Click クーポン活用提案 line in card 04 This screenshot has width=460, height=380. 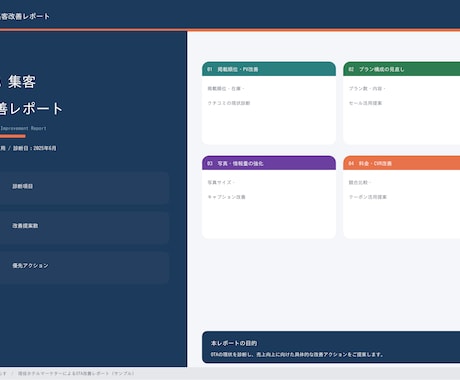[368, 197]
